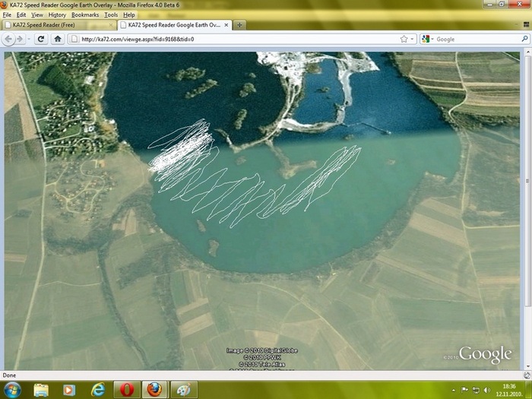Open the Bookmarks menu
The height and width of the screenshot is (399, 532).
pyautogui.click(x=84, y=14)
